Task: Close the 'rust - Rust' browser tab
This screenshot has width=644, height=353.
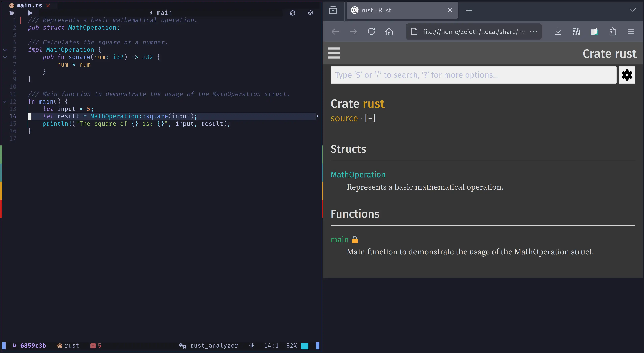Action: point(450,10)
